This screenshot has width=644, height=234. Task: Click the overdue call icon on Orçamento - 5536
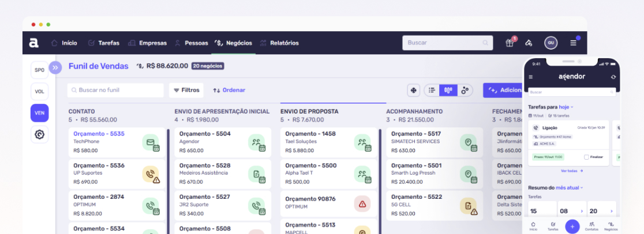pos(151,175)
